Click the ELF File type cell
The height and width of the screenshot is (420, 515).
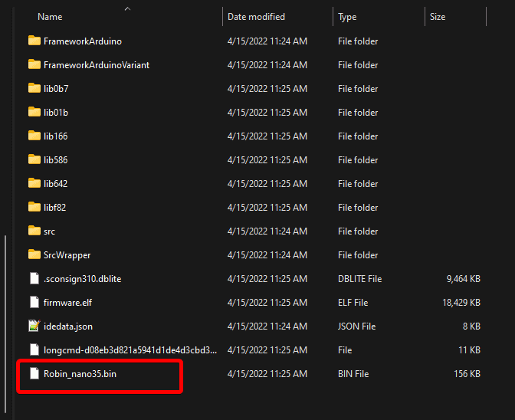pos(353,303)
